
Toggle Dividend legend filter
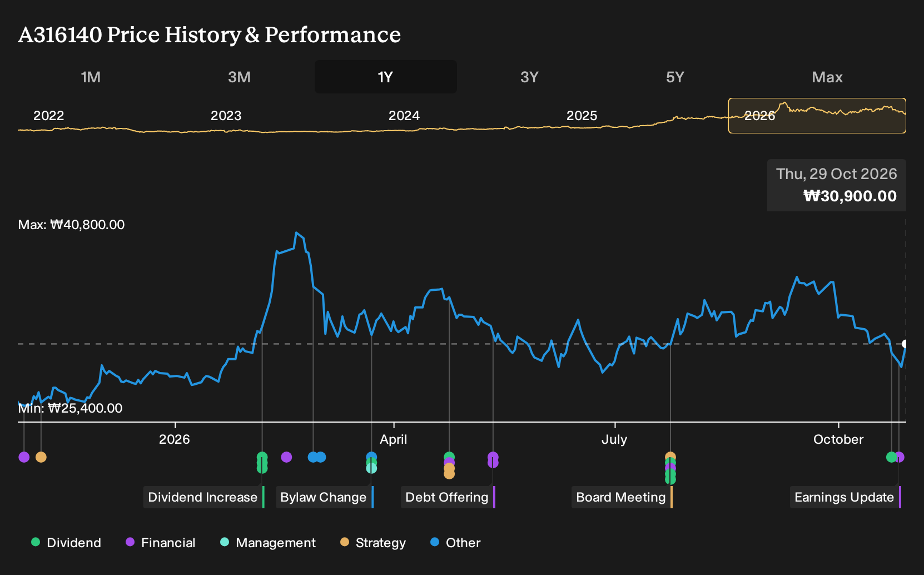(67, 543)
